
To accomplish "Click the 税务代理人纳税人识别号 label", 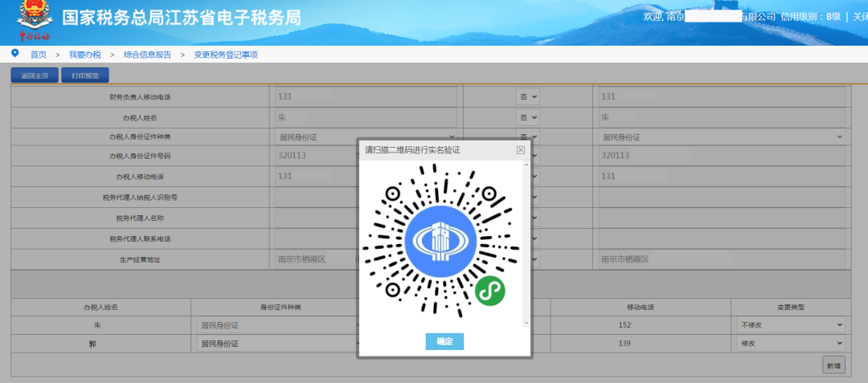I will tap(140, 198).
